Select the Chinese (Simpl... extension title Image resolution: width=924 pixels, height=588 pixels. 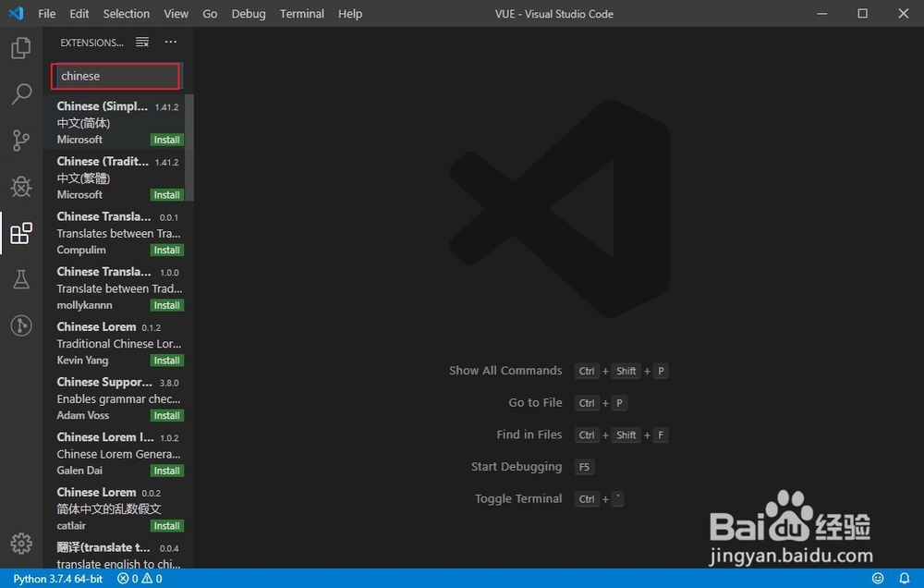[x=102, y=106]
